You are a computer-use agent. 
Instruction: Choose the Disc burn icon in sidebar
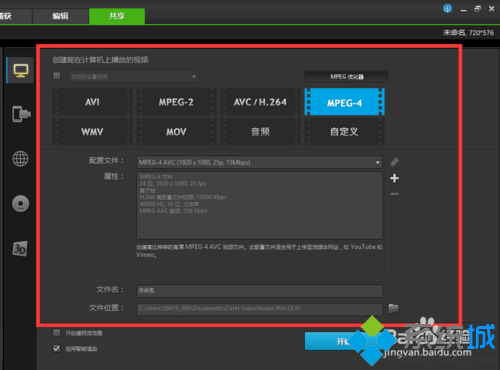(x=20, y=203)
